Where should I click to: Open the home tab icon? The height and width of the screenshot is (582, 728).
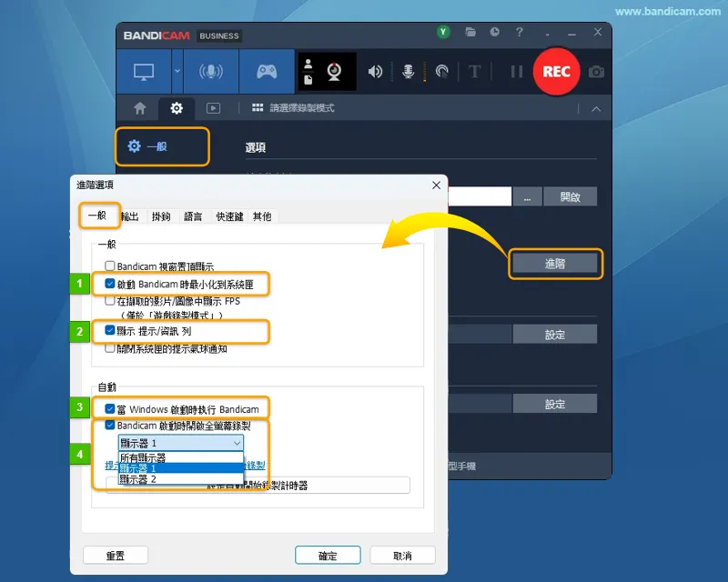click(140, 108)
